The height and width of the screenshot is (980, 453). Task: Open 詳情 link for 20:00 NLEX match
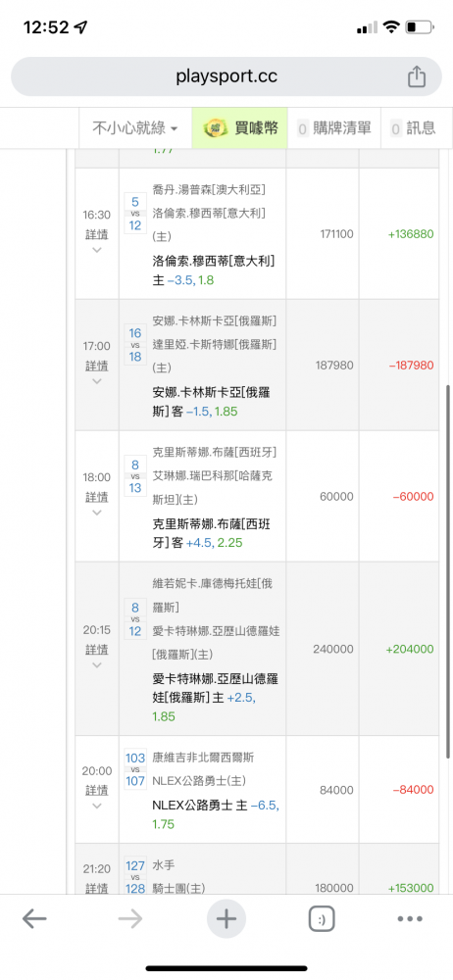pyautogui.click(x=96, y=791)
